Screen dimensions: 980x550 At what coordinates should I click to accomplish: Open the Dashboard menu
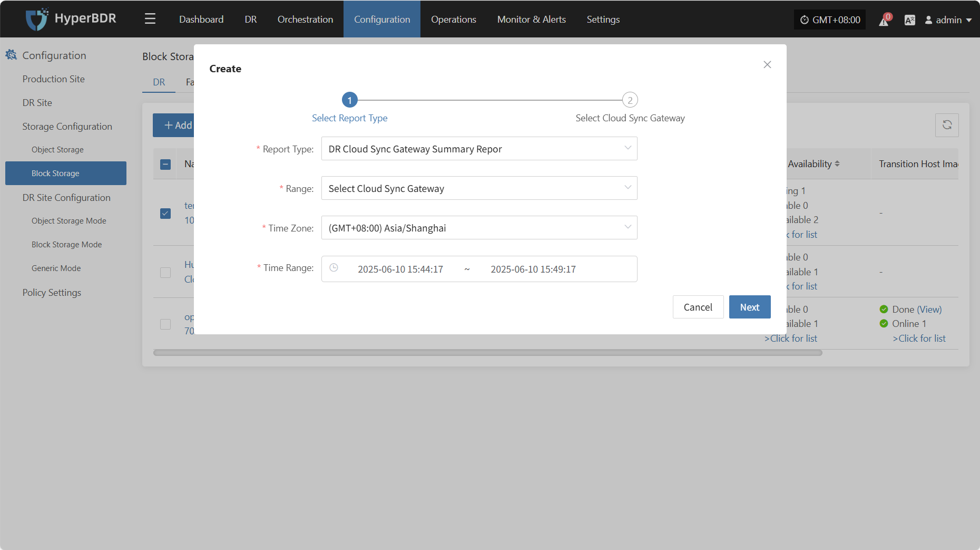click(201, 19)
